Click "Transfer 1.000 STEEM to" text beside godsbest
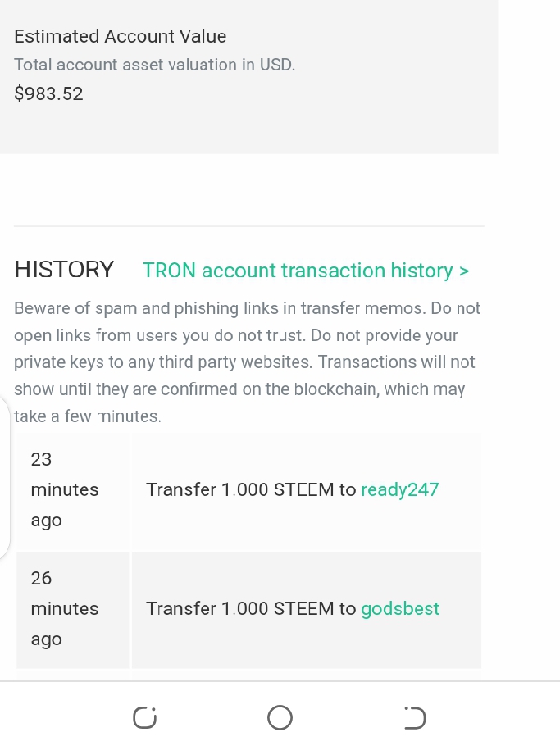 [251, 608]
